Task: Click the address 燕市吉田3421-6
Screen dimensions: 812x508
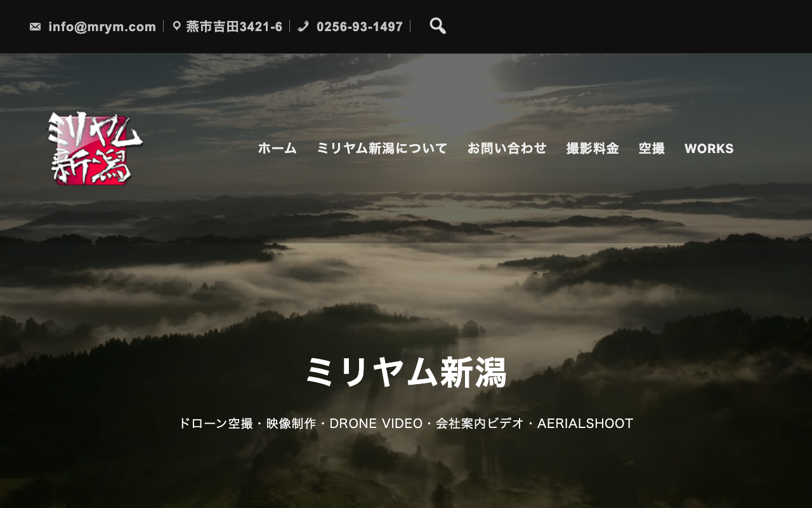Action: pyautogui.click(x=234, y=27)
